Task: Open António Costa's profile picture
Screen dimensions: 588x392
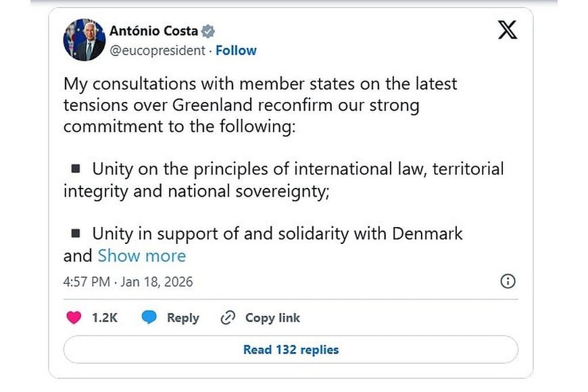Action: coord(84,40)
